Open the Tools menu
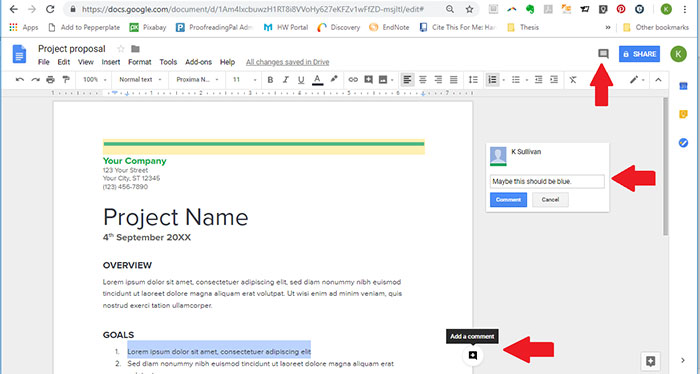Image resolution: width=700 pixels, height=374 pixels. [168, 62]
